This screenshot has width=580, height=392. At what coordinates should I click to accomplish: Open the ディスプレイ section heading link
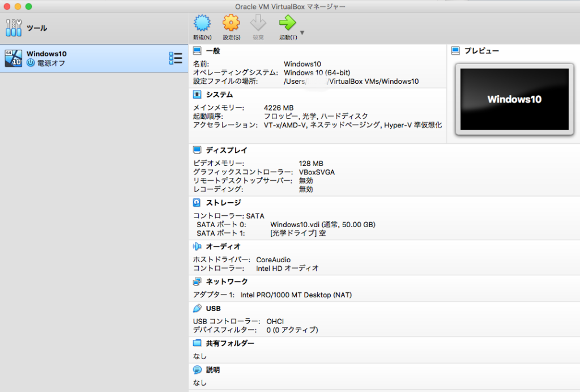point(227,150)
